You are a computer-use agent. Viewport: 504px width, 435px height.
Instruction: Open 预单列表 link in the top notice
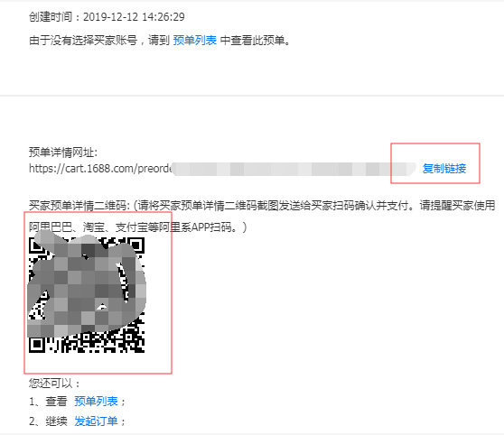(x=195, y=41)
